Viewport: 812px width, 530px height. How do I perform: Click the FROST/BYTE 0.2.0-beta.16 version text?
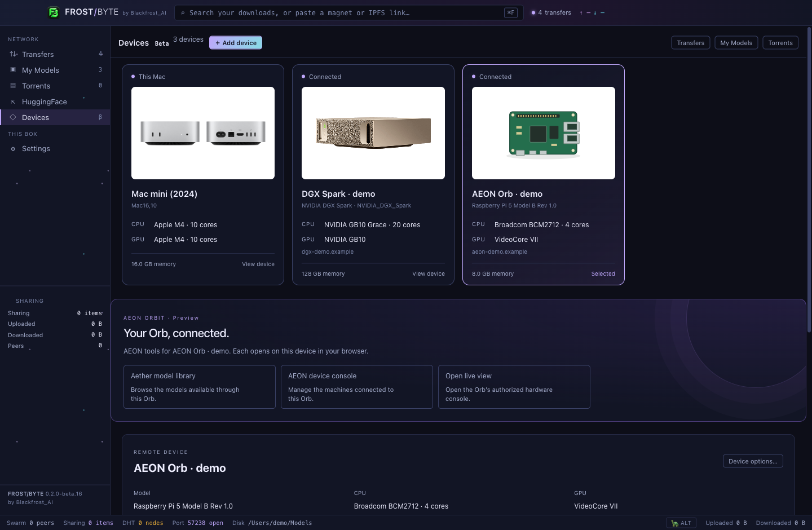(45, 494)
